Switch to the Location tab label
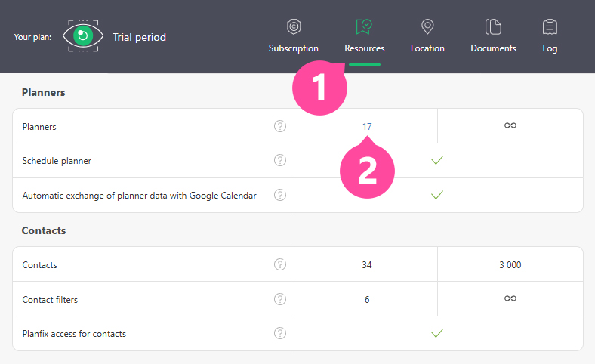The width and height of the screenshot is (595, 364). (x=427, y=48)
